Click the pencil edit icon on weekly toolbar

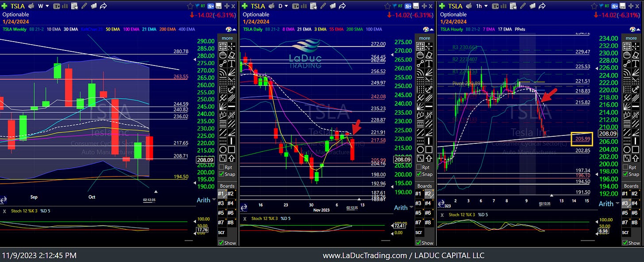[84, 6]
